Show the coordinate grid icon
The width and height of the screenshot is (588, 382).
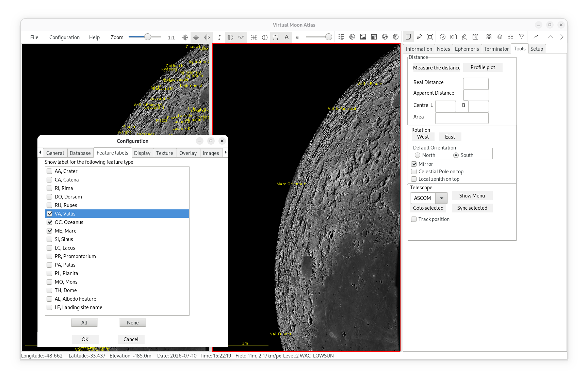pos(254,37)
